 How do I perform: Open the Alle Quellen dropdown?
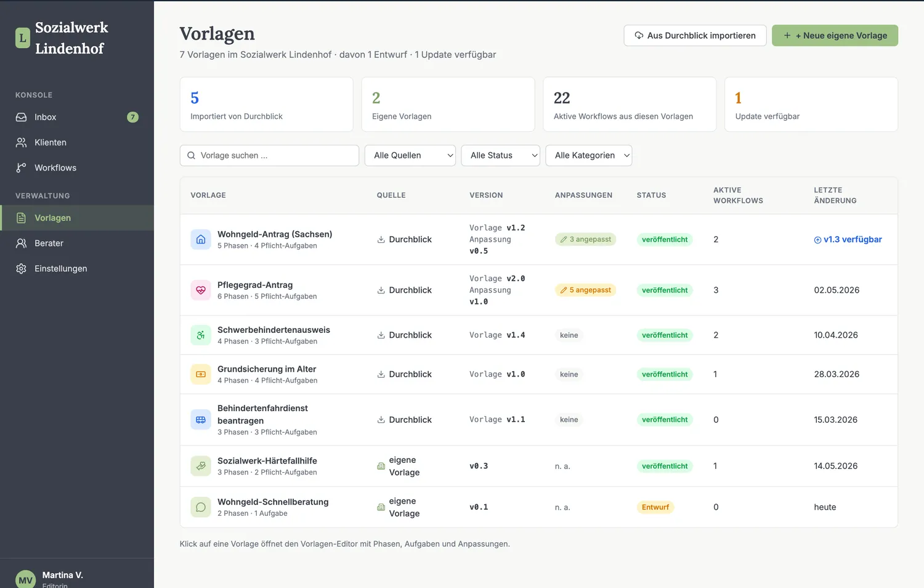(x=410, y=155)
